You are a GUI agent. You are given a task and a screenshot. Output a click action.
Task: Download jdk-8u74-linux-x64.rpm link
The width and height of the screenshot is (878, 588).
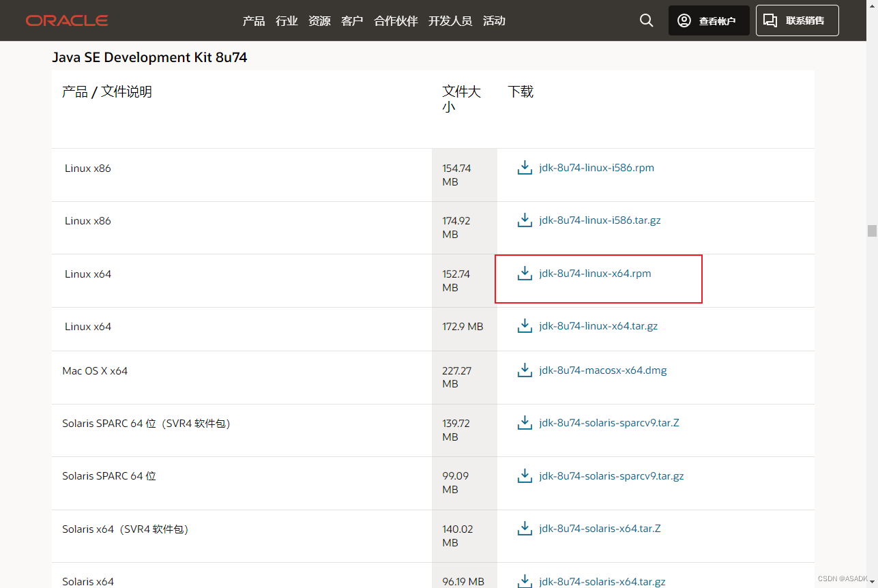click(x=595, y=274)
